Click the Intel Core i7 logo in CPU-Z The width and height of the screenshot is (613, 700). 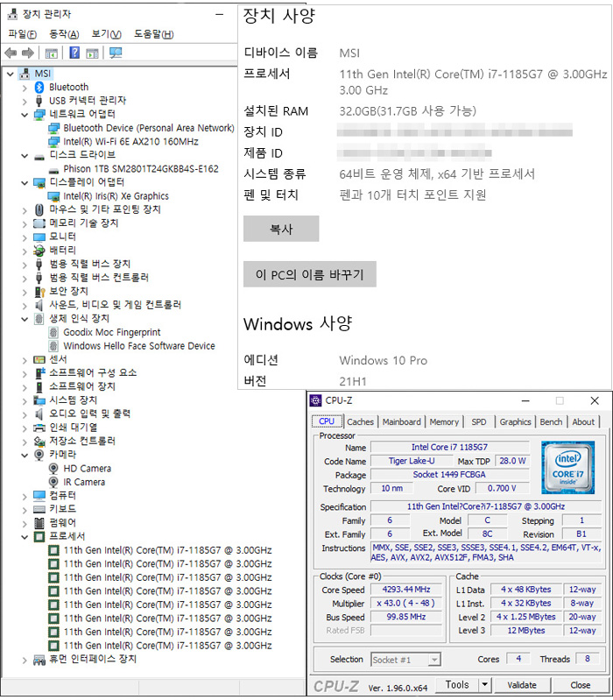point(568,468)
